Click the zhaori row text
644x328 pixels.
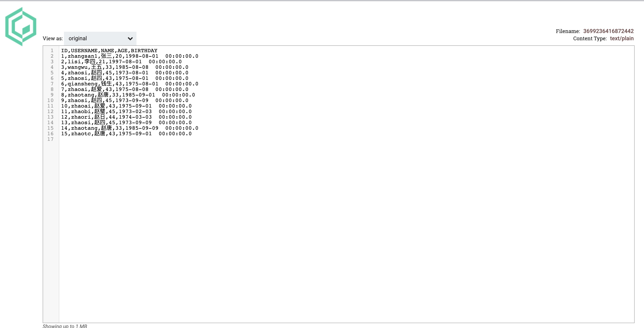click(126, 117)
